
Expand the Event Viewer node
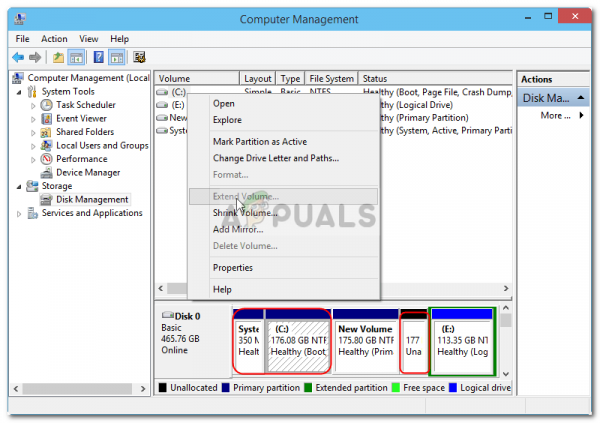pyautogui.click(x=33, y=119)
